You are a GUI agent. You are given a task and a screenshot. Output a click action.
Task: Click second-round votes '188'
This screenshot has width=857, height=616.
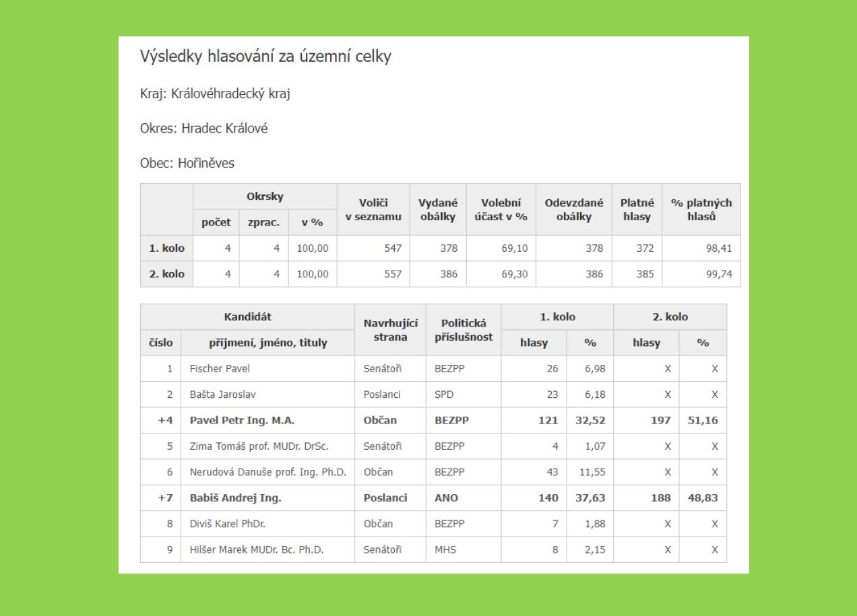pos(661,498)
